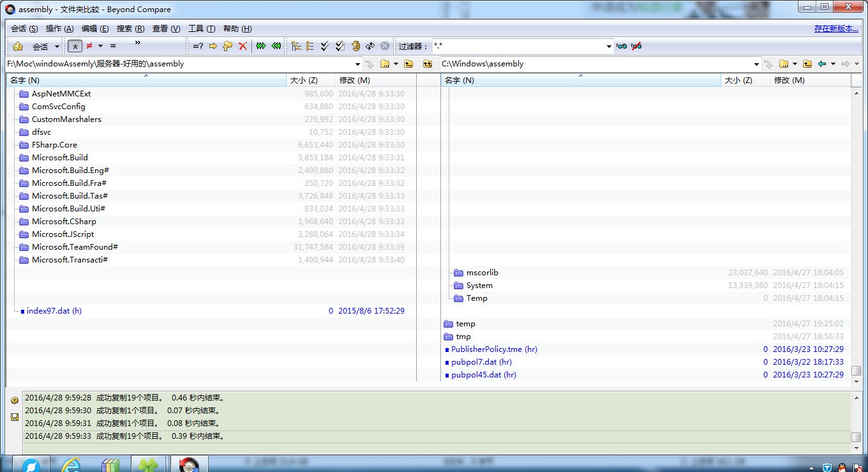Click the blue back arrow on right pane
Screen dimensions: 868x472
point(822,64)
